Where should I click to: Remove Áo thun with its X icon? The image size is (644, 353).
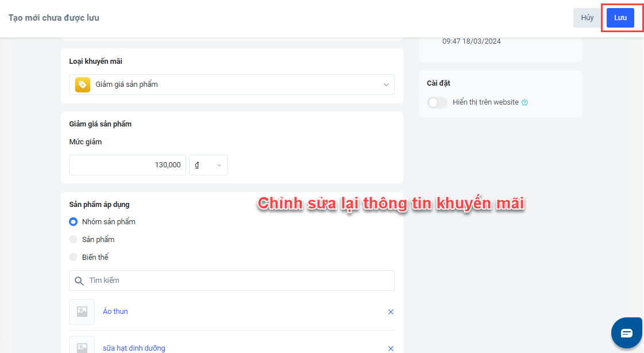pyautogui.click(x=391, y=312)
